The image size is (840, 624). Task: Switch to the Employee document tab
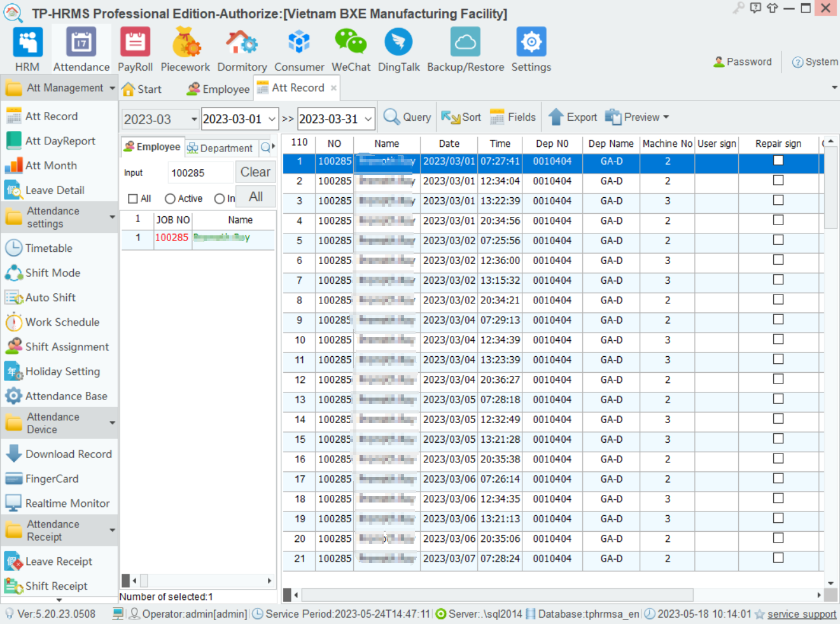(218, 89)
